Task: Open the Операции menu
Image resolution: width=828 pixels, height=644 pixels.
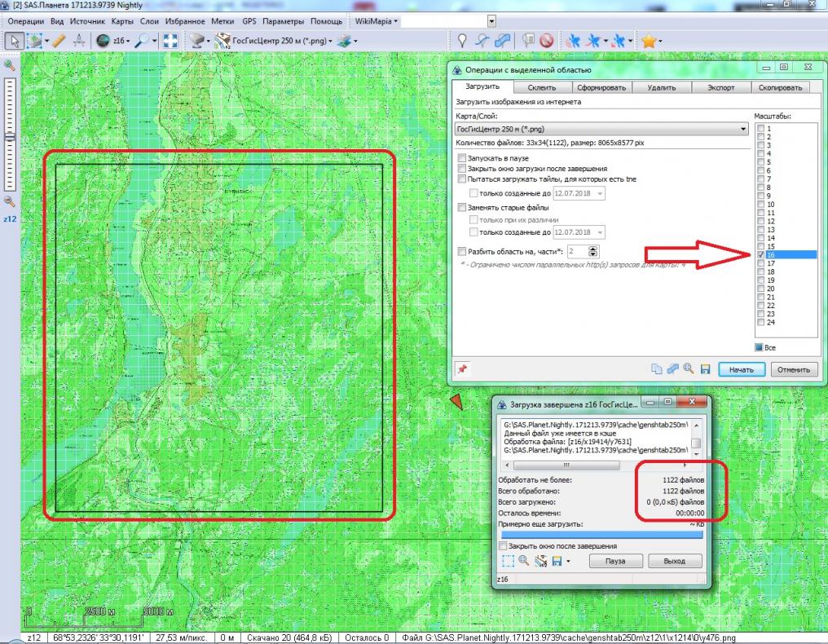Action: pos(25,20)
